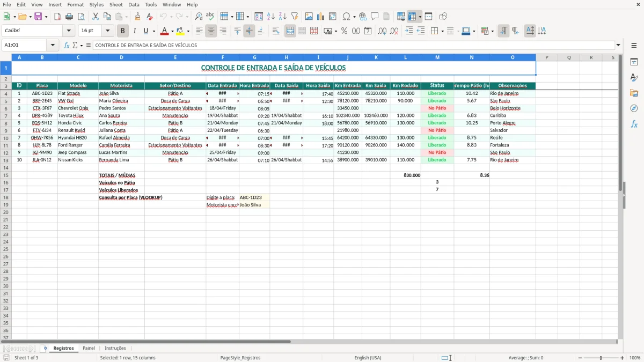Copy selection with Copy icon
The width and height of the screenshot is (644, 362).
pos(107,17)
